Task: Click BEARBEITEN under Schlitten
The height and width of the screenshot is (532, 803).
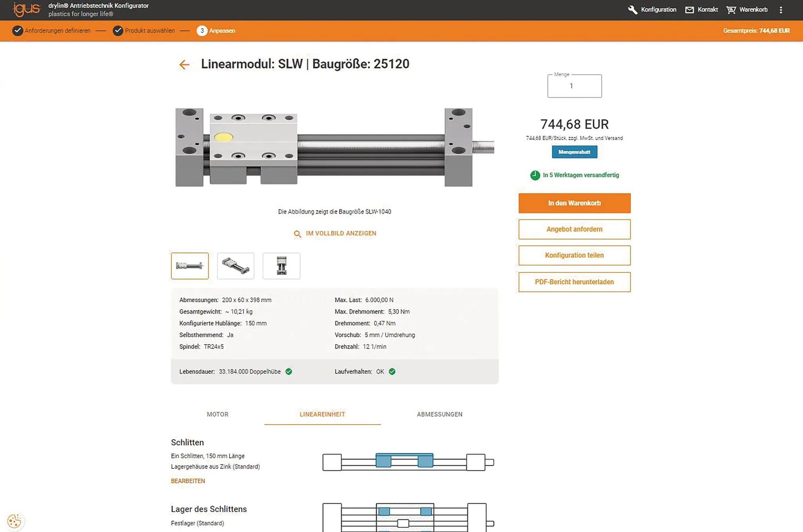Action: tap(188, 481)
